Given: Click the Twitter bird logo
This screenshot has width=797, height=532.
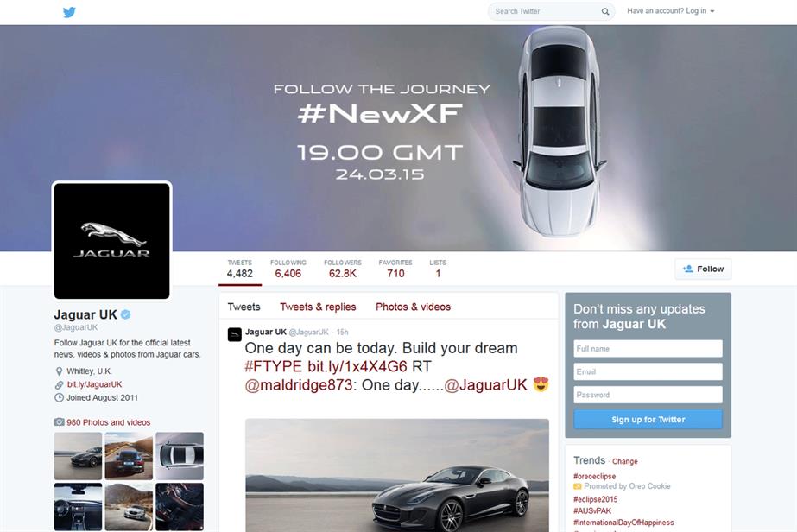Looking at the screenshot, I should point(70,12).
